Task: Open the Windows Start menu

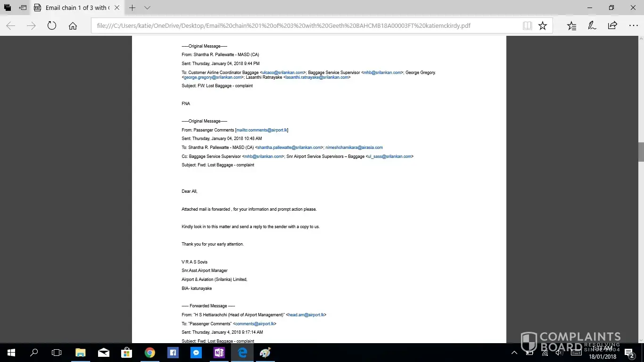Action: (x=11, y=353)
